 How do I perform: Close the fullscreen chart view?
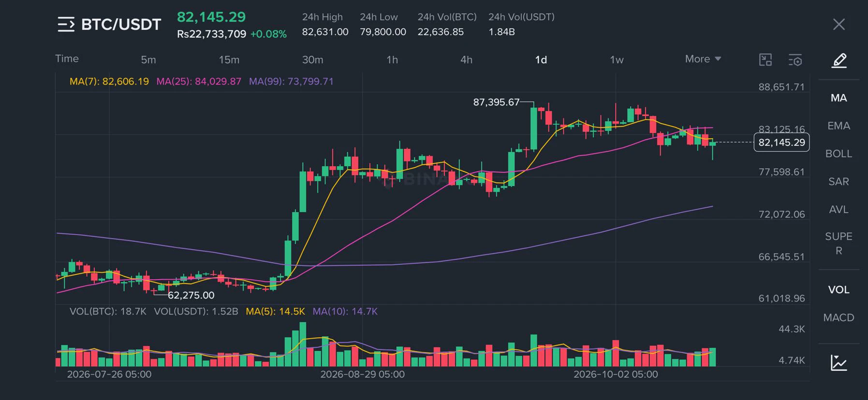(839, 24)
